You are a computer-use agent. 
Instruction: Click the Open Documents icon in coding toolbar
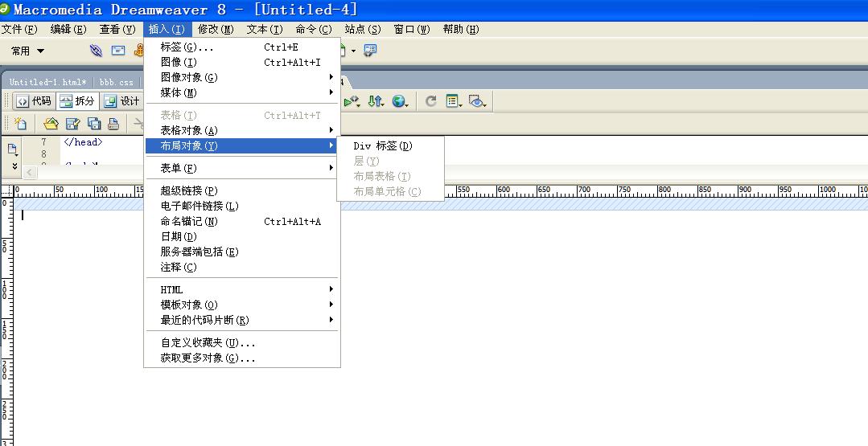tap(13, 149)
